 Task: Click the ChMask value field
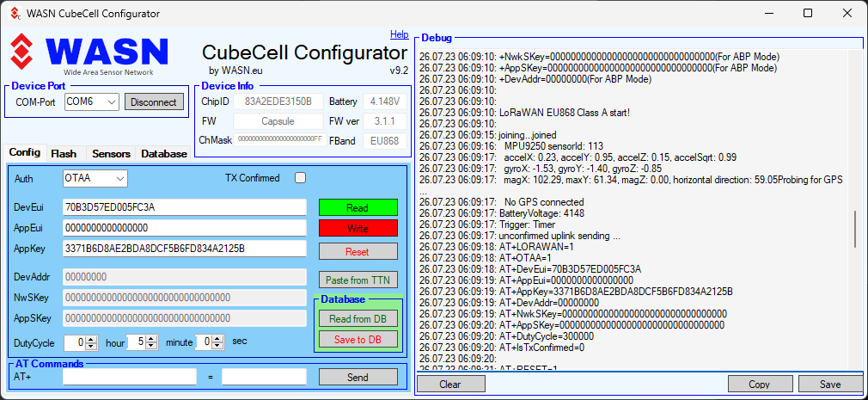(x=278, y=139)
